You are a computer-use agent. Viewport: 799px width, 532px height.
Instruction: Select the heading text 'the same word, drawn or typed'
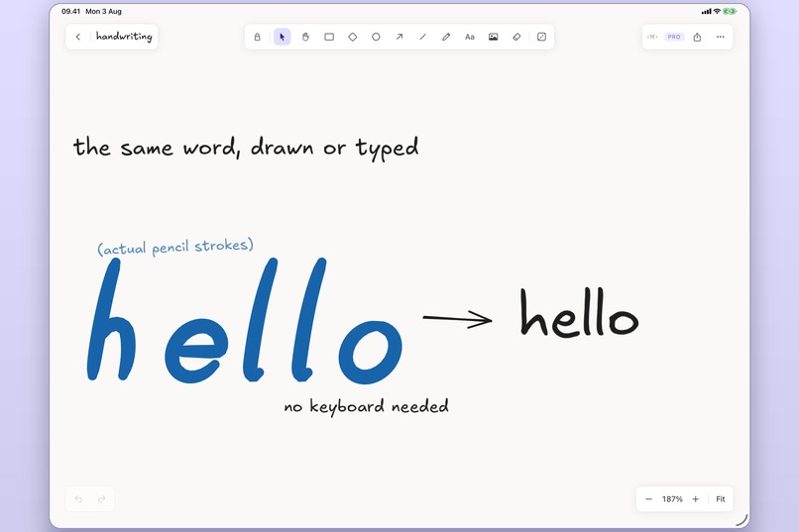246,149
